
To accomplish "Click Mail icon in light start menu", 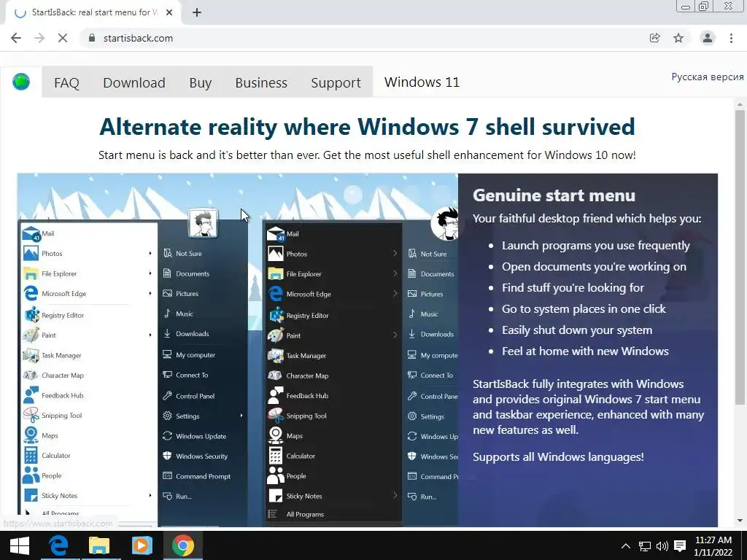I will coord(31,234).
